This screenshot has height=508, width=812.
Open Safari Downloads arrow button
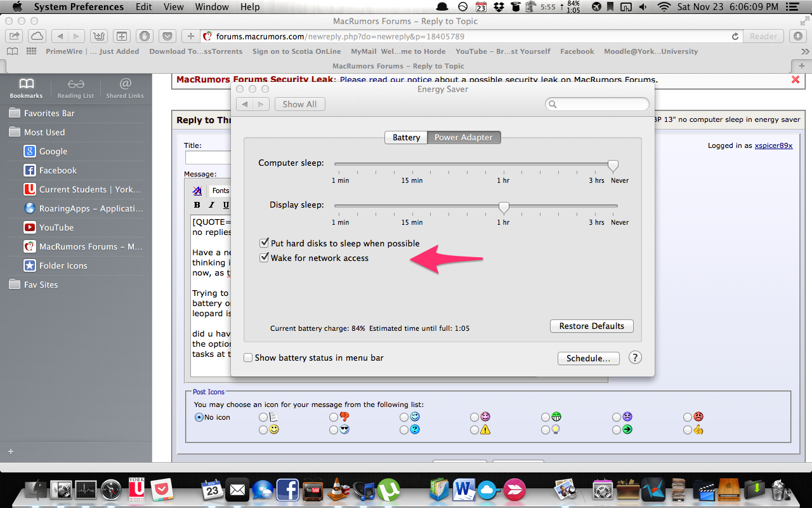(x=799, y=36)
